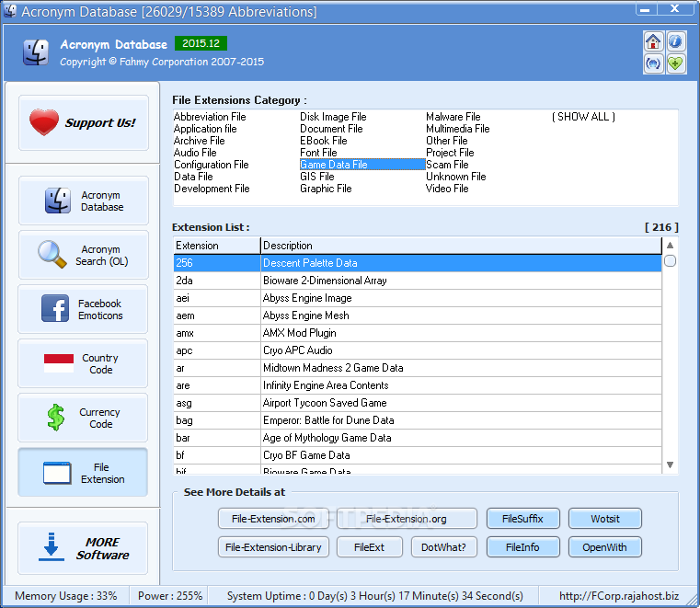Select the 2da Bioware 2-Dimensional Array row

(x=417, y=281)
